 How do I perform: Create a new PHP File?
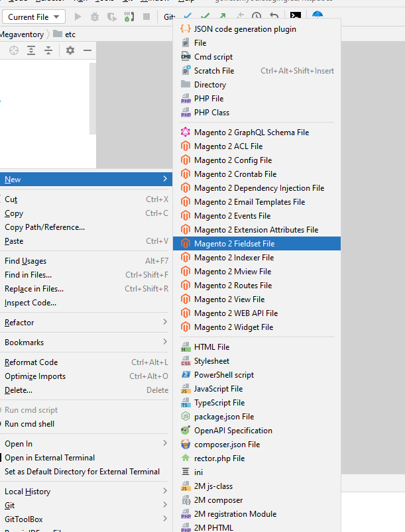coord(257,99)
